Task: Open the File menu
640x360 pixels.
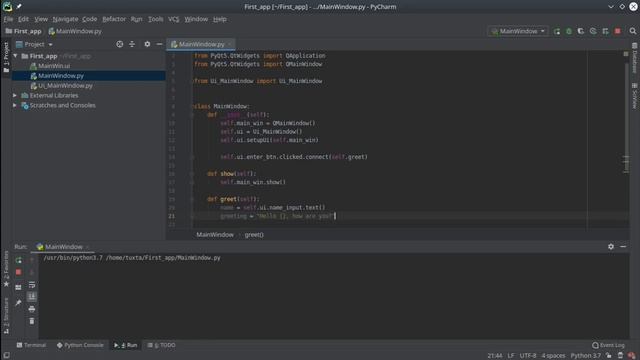Action: [x=8, y=19]
